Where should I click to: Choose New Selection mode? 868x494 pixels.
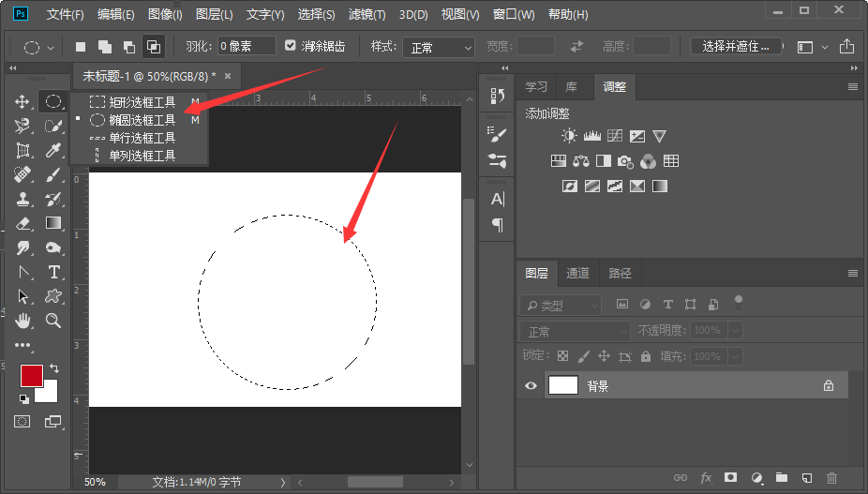81,47
